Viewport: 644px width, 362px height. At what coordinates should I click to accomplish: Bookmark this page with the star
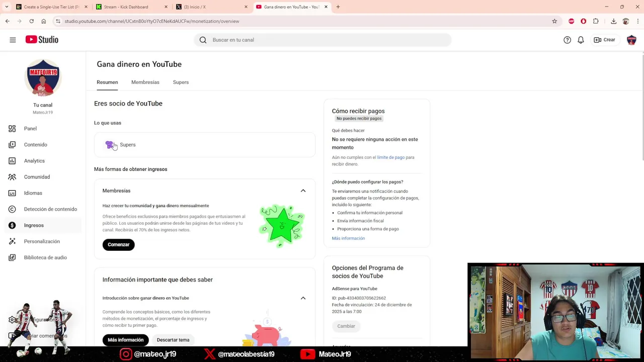[554, 21]
